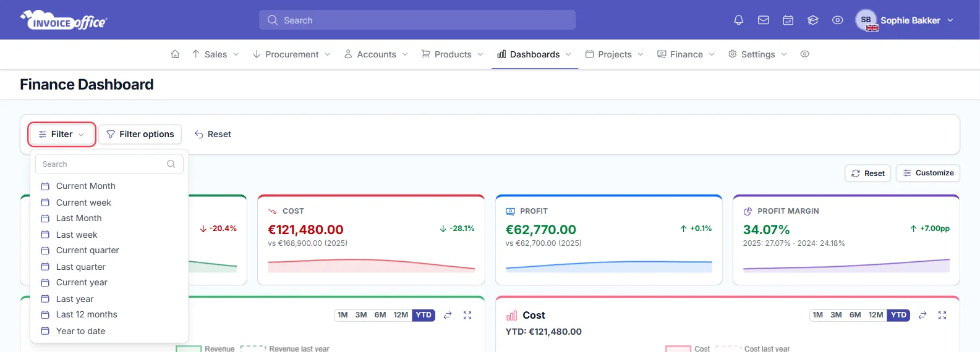The height and width of the screenshot is (352, 980).
Task: Open the Accounts menu
Action: [x=377, y=54]
